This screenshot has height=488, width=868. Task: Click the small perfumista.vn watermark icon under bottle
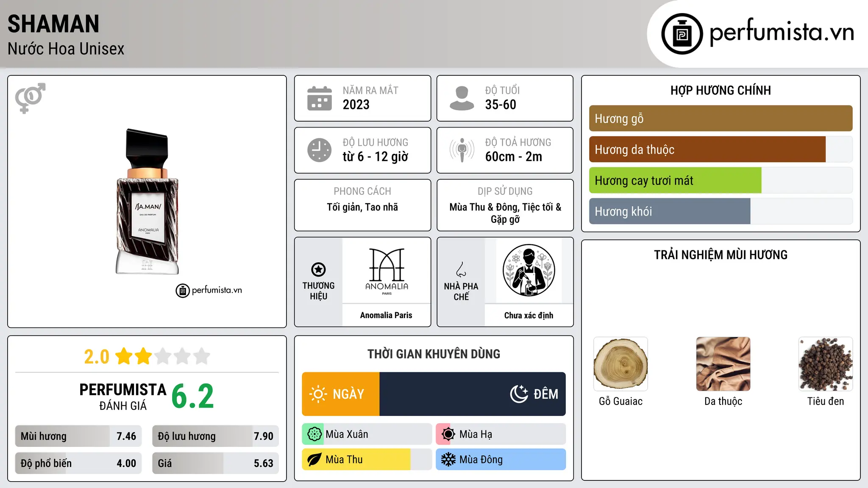coord(183,291)
